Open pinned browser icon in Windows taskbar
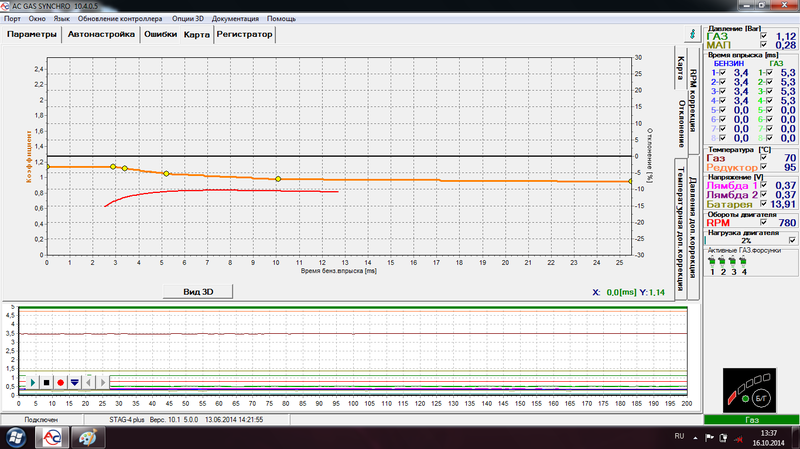 (87, 437)
